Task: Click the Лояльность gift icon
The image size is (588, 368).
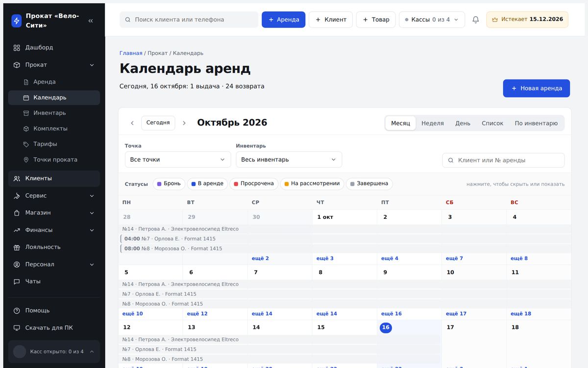Action: point(17,247)
